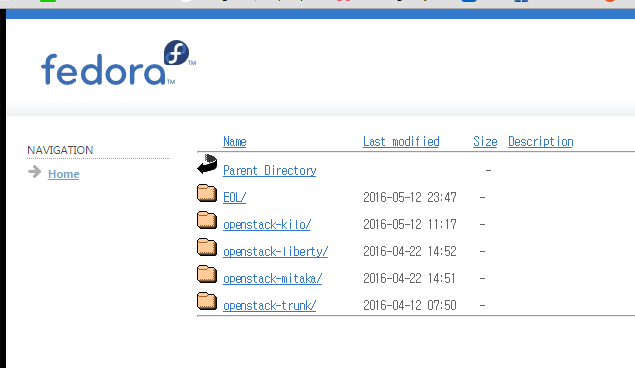Open the openstack-mitaka/ directory
The image size is (635, 368).
click(x=273, y=279)
